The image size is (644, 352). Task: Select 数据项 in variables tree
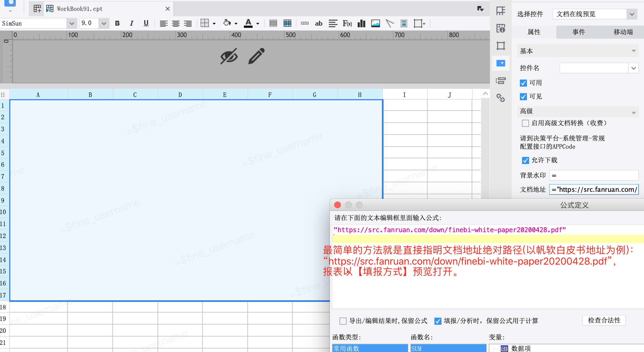(x=521, y=348)
